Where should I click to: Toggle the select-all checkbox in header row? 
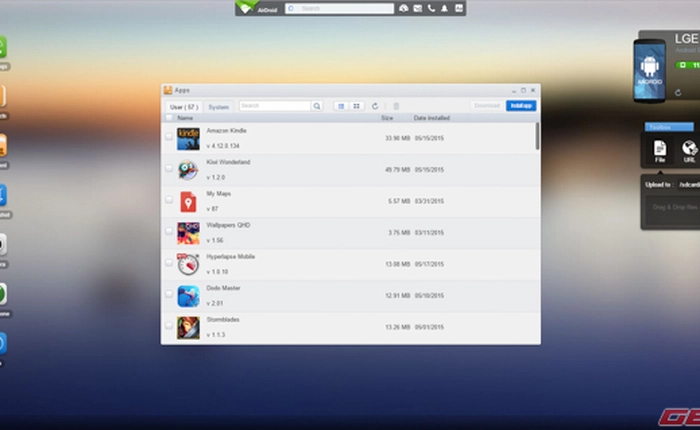tap(169, 118)
